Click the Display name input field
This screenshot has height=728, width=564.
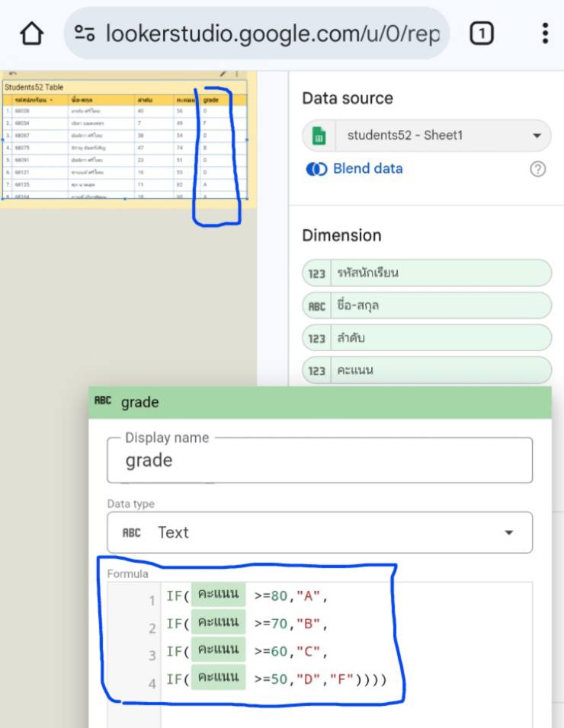(319, 461)
